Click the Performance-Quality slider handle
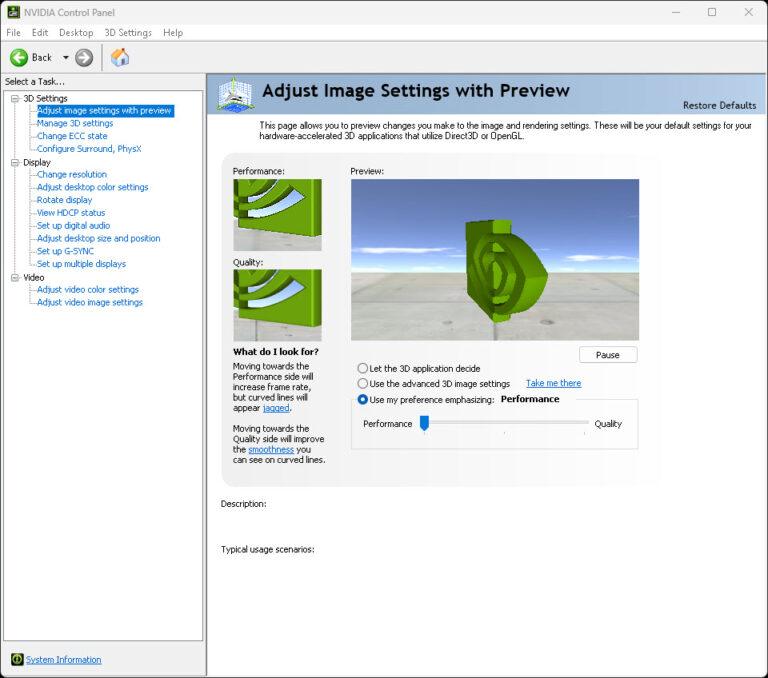Image resolution: width=768 pixels, height=678 pixels. (424, 424)
